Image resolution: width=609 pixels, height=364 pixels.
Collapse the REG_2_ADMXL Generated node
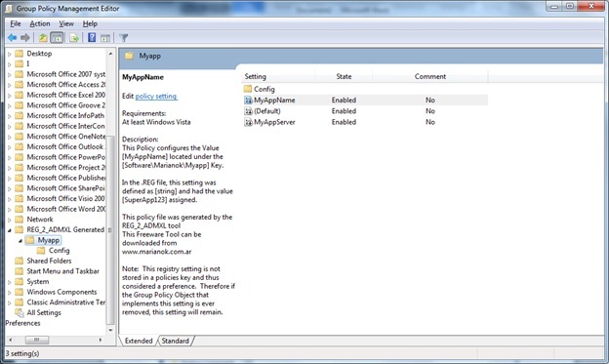(10, 230)
